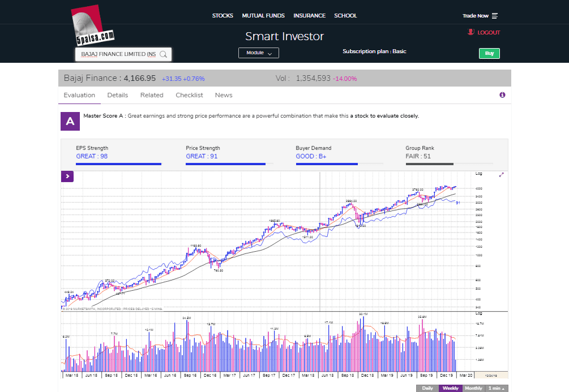Go to Stocks menu
The width and height of the screenshot is (569, 392).
[223, 16]
